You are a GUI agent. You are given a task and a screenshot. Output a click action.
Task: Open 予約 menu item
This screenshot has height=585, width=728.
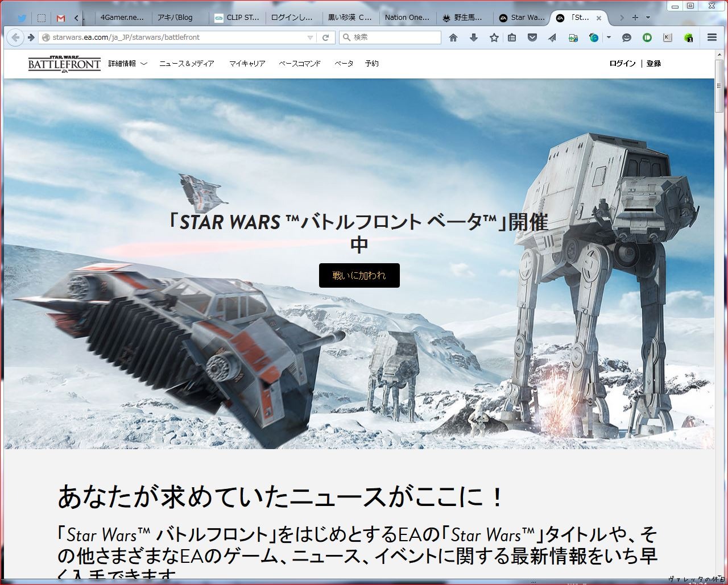coord(372,64)
